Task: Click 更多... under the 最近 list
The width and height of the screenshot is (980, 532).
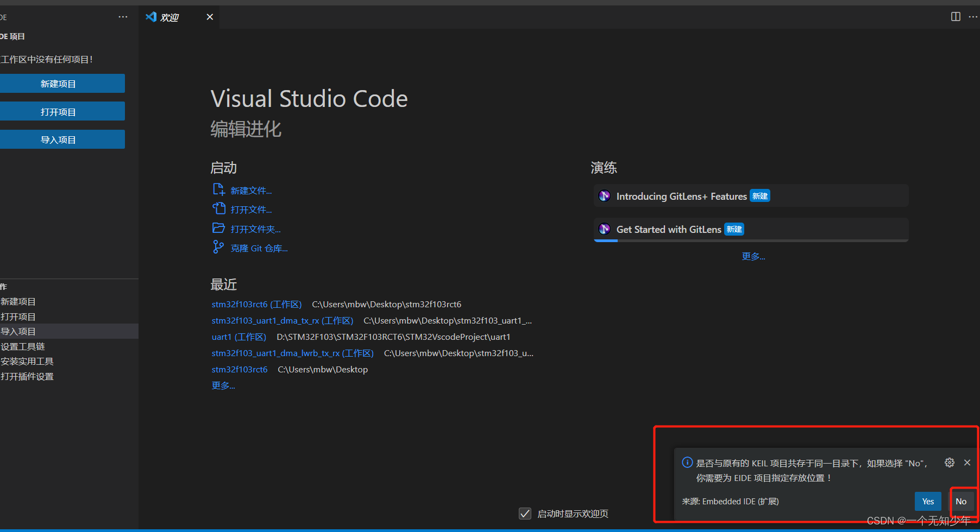Action: [x=223, y=385]
